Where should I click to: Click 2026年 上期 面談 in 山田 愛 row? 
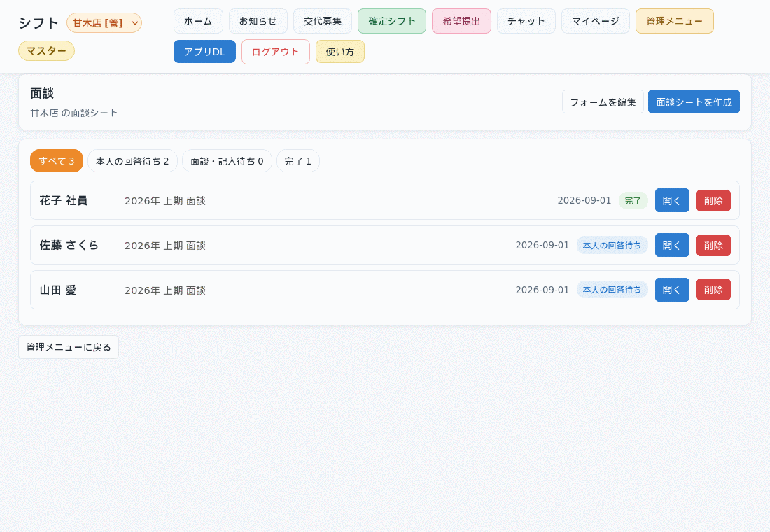pos(165,290)
